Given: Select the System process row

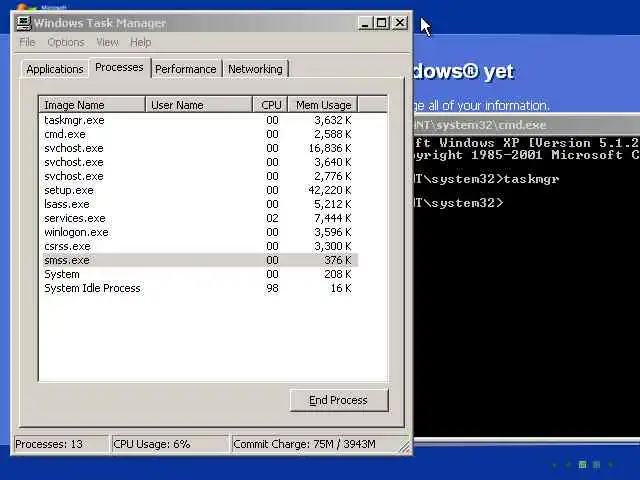Looking at the screenshot, I should tap(199, 274).
